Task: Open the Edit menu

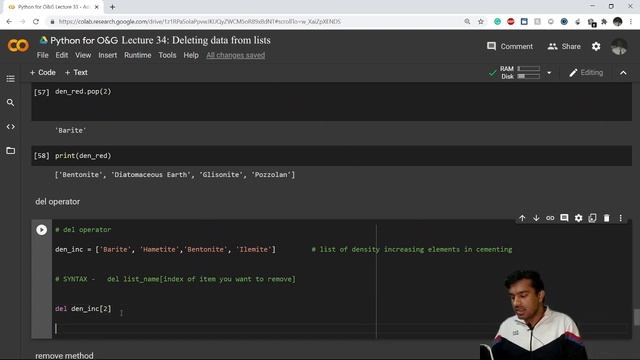Action: (x=62, y=55)
